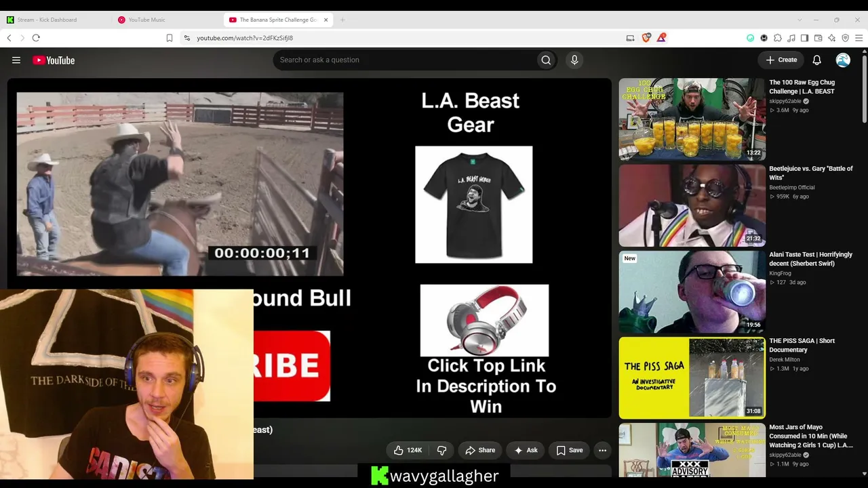868x488 pixels.
Task: Open the Alani Taste Test thumbnail
Action: tap(692, 291)
